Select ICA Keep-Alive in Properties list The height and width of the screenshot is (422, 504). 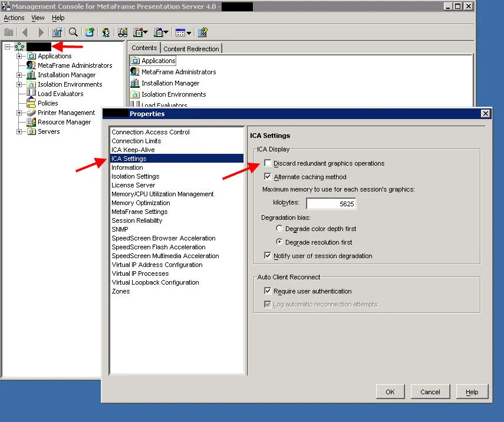pos(177,150)
